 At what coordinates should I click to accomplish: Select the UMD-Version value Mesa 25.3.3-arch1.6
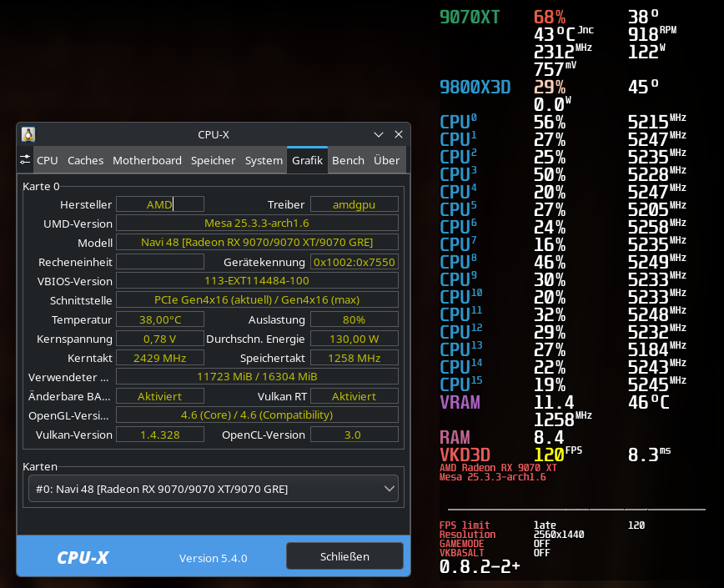pos(257,223)
